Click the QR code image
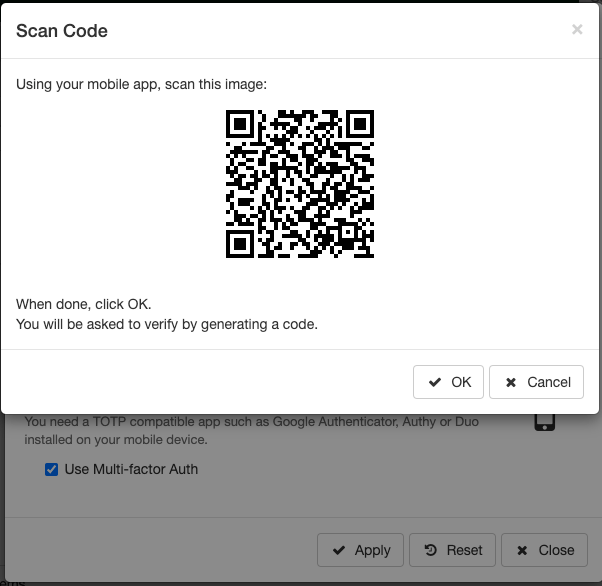602x586 pixels. tap(300, 184)
